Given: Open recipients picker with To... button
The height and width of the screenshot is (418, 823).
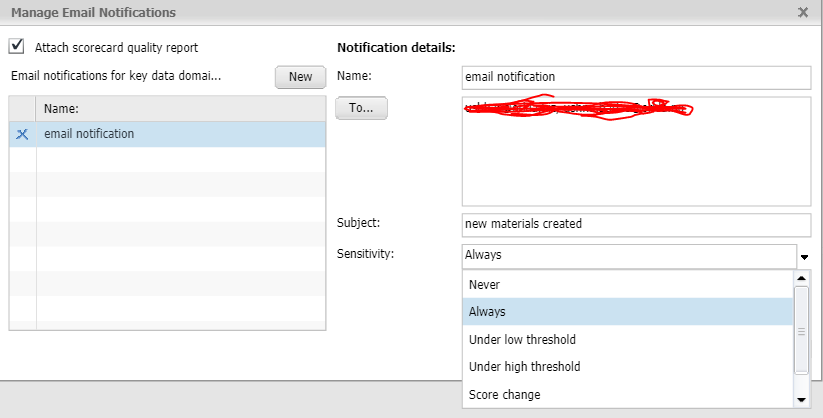Looking at the screenshot, I should (x=361, y=108).
